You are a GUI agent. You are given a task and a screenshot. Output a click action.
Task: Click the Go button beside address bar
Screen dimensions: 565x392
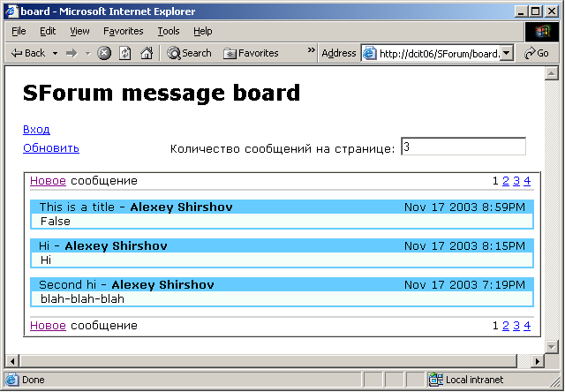[x=537, y=53]
